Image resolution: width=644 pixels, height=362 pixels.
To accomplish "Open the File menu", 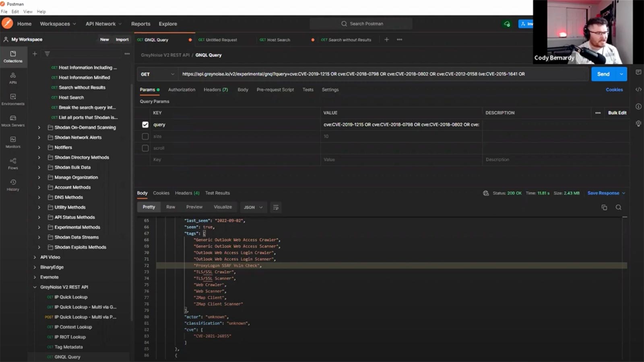I will point(4,12).
